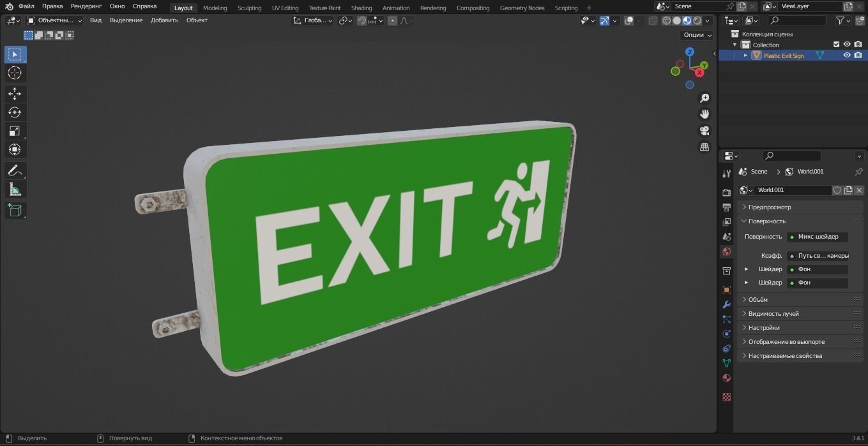This screenshot has height=446, width=868.
Task: Open the Tool properties tab
Action: [x=726, y=174]
